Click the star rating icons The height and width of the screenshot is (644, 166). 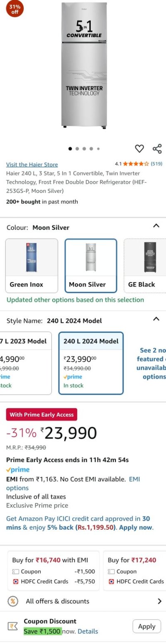[136, 164]
